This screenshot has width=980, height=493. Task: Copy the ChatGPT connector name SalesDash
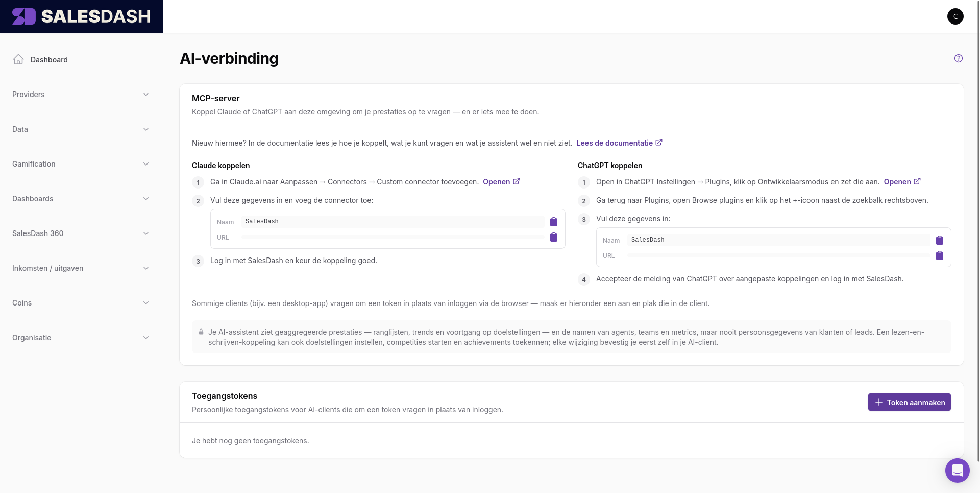point(940,240)
